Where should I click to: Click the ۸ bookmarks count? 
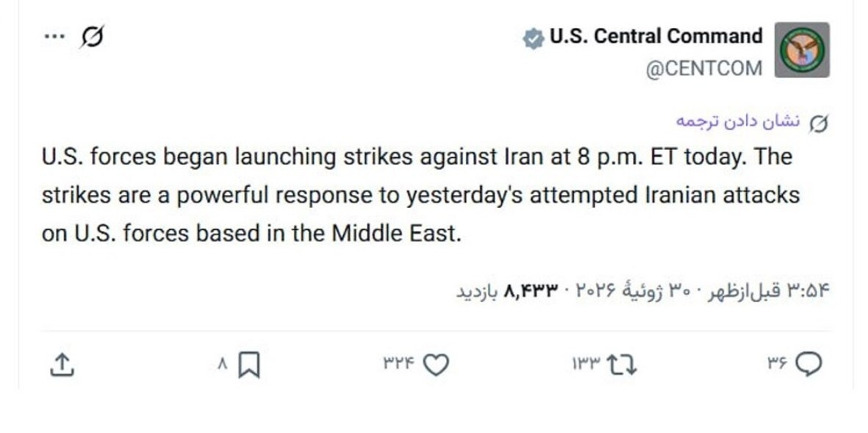(223, 364)
